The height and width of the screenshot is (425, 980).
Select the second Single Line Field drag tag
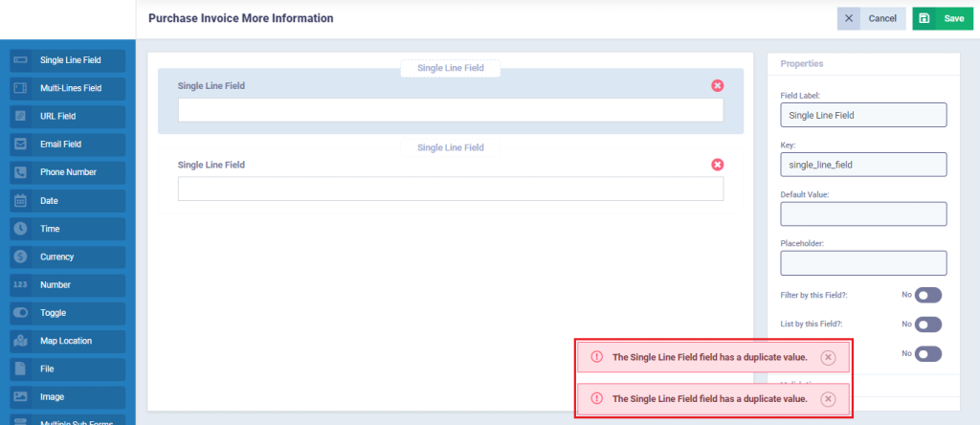click(450, 147)
